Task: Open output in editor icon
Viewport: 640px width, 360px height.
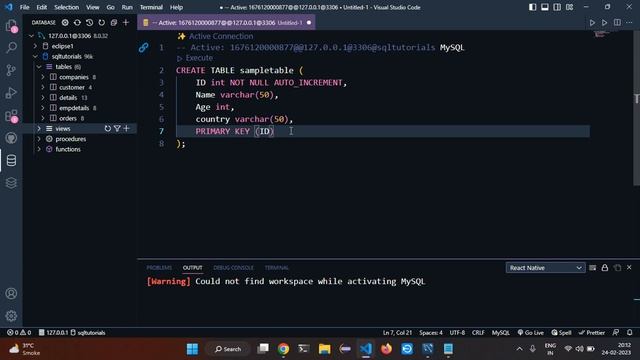Action: (617, 268)
